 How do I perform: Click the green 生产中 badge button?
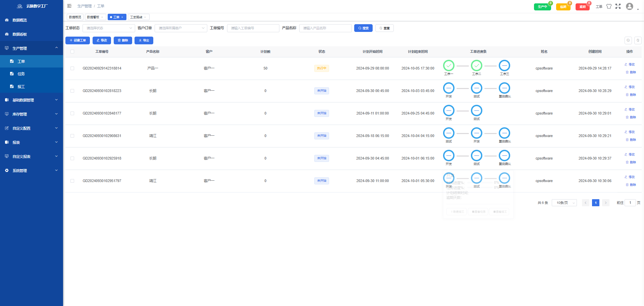point(542,7)
